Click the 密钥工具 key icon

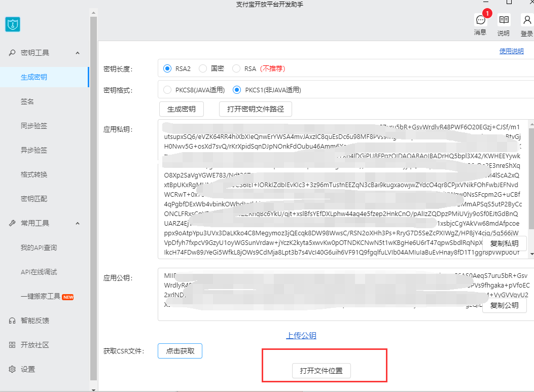pyautogui.click(x=12, y=53)
